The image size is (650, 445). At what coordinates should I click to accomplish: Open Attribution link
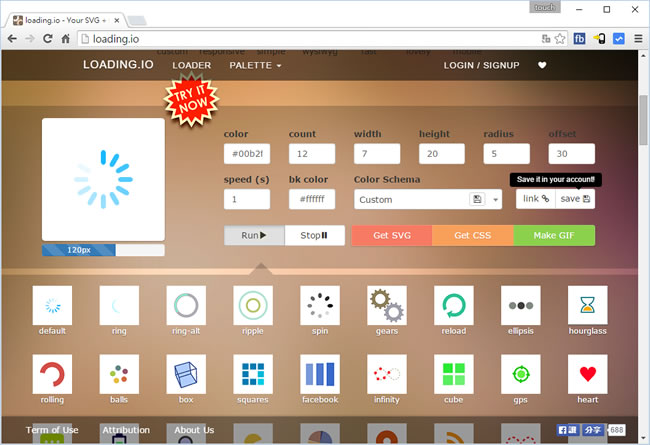pyautogui.click(x=126, y=430)
